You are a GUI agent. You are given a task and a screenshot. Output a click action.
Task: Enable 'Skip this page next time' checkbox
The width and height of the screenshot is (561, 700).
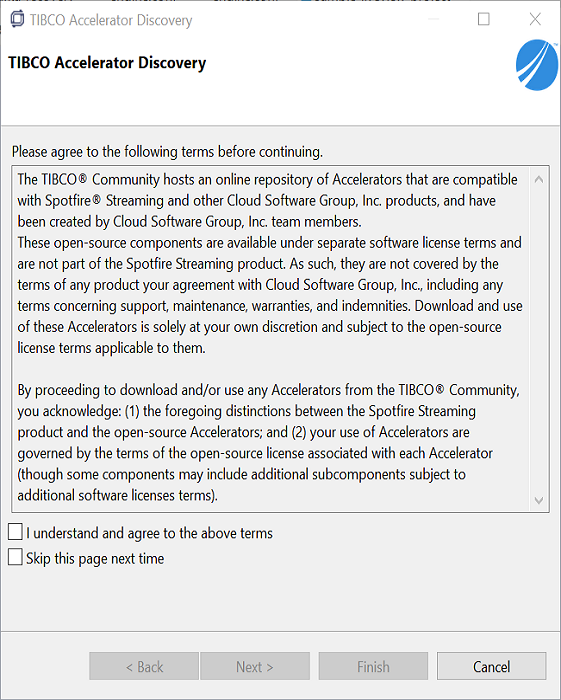point(15,557)
